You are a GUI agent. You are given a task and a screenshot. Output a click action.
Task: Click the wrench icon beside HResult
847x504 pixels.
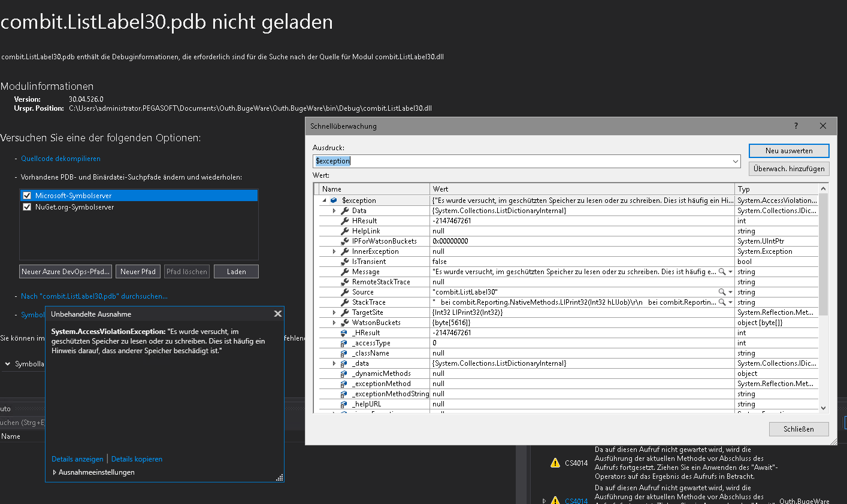(345, 221)
